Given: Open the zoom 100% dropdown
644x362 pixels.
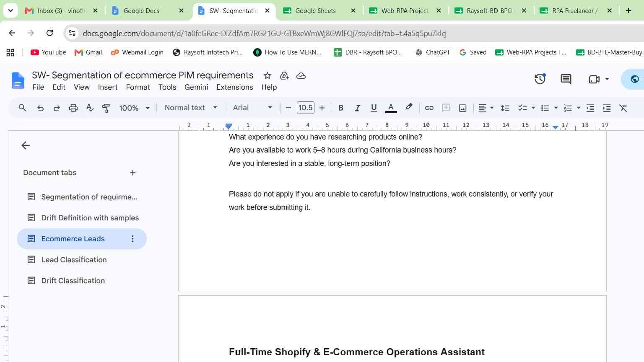Looking at the screenshot, I should point(134,108).
